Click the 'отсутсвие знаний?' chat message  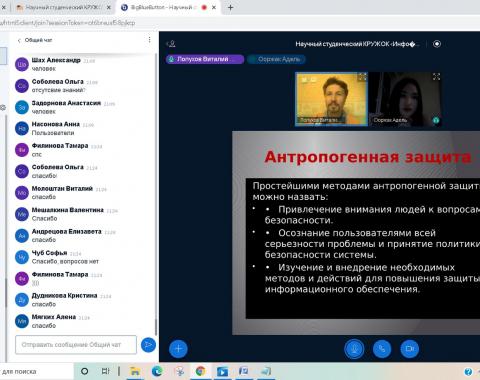pos(59,90)
